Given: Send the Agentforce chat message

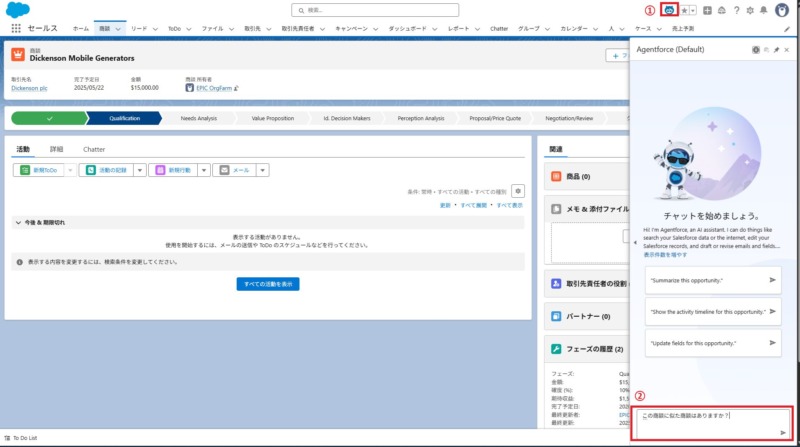Looking at the screenshot, I should (x=784, y=432).
